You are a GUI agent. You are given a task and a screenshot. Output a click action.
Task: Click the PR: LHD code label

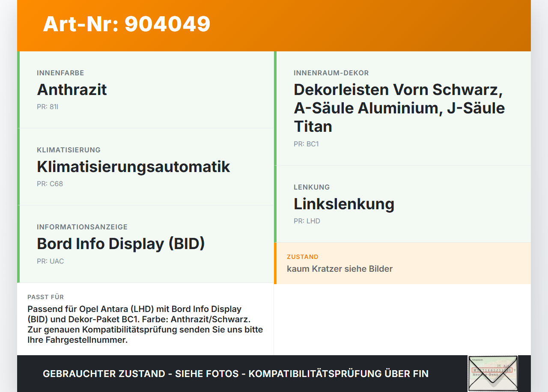pyautogui.click(x=307, y=221)
